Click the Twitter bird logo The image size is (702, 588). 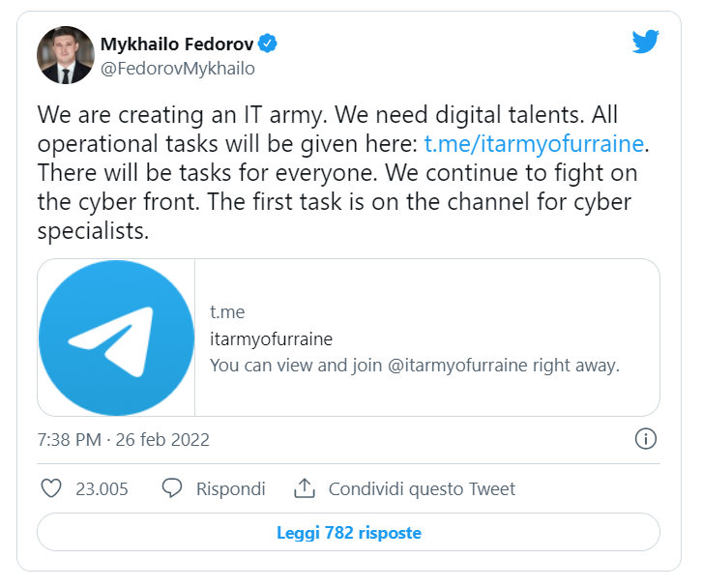pos(645,41)
